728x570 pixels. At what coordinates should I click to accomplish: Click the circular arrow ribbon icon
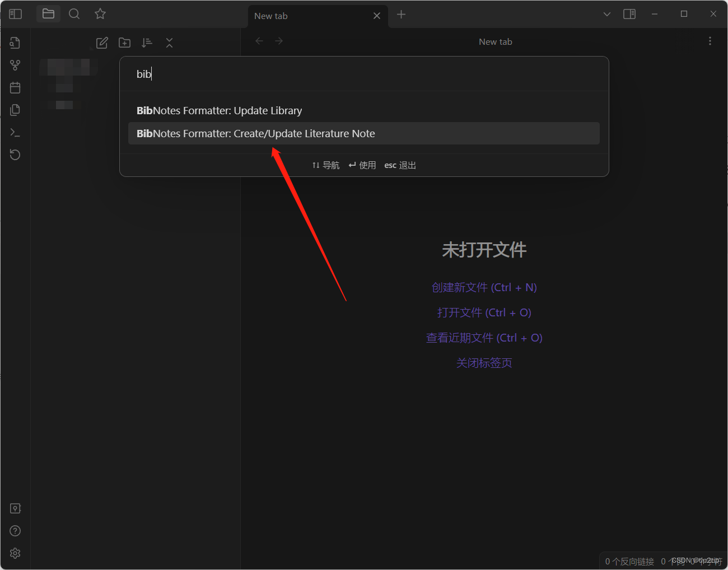click(x=15, y=155)
